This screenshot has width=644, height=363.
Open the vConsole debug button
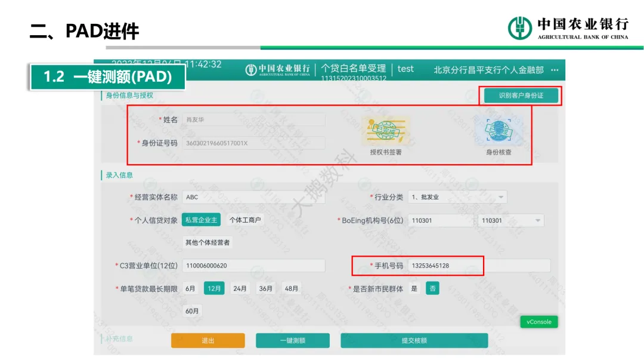tap(538, 322)
